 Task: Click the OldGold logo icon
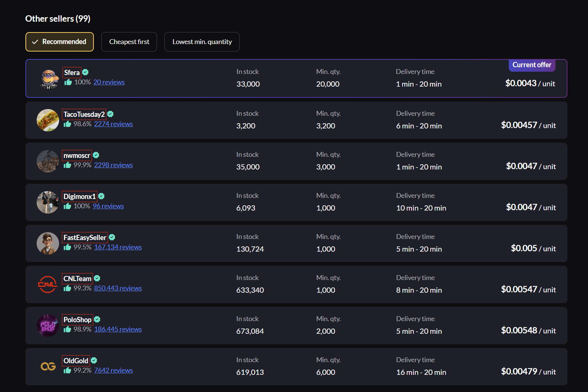tap(48, 367)
